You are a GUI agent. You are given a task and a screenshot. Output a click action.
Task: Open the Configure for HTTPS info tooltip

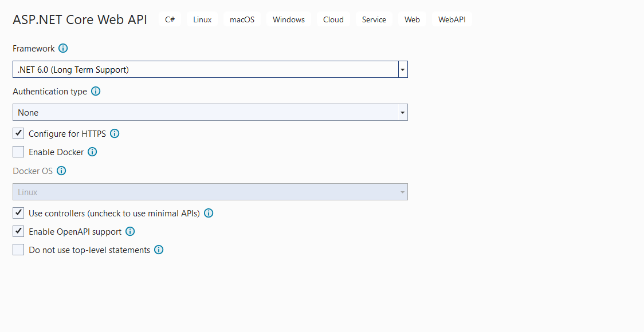tap(115, 133)
